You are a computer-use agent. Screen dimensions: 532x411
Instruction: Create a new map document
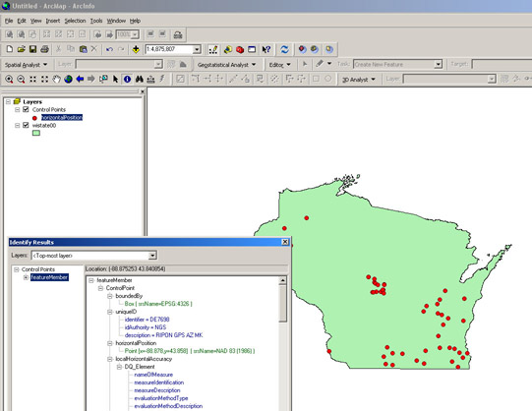10,49
